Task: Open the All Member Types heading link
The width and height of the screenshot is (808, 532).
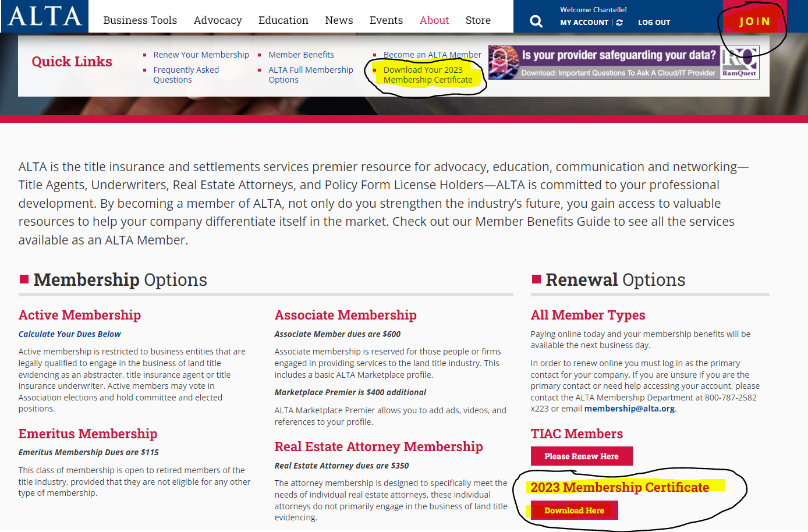Action: (588, 315)
